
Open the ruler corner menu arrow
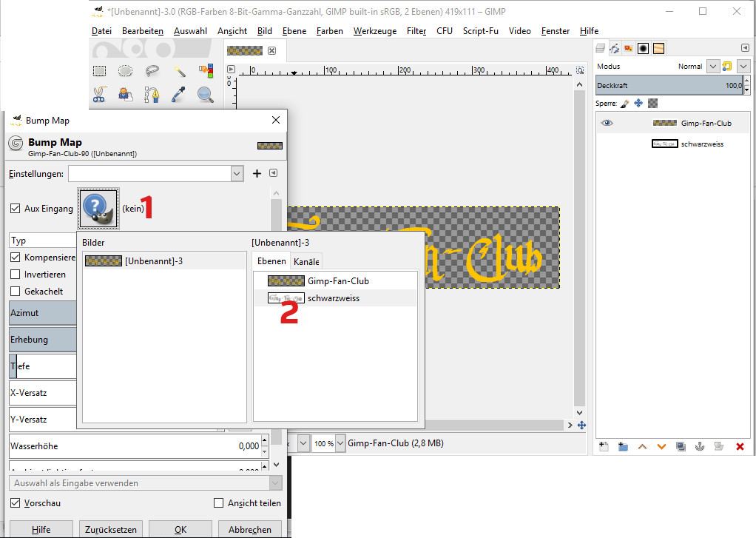pos(231,69)
